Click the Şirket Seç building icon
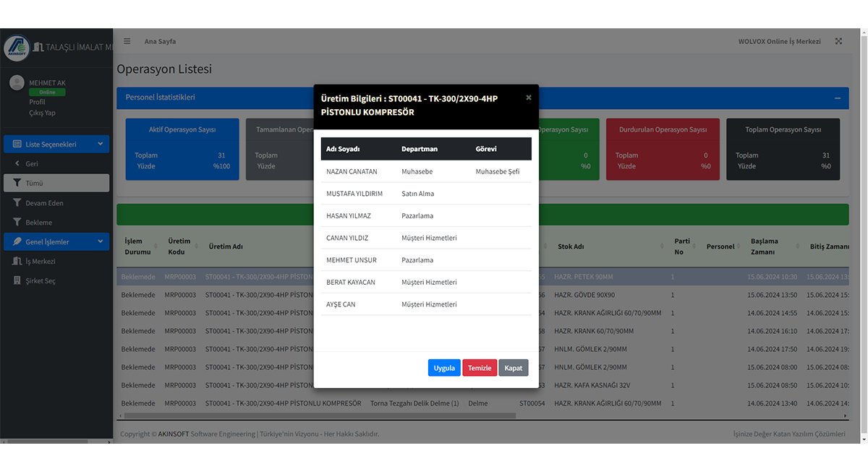Image resolution: width=868 pixels, height=472 pixels. pyautogui.click(x=17, y=280)
